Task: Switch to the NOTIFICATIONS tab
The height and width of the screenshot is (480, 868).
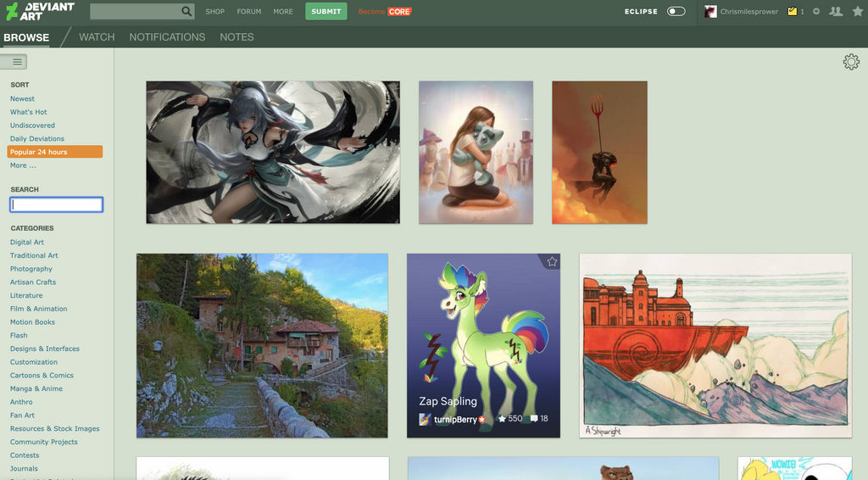Action: coord(167,37)
